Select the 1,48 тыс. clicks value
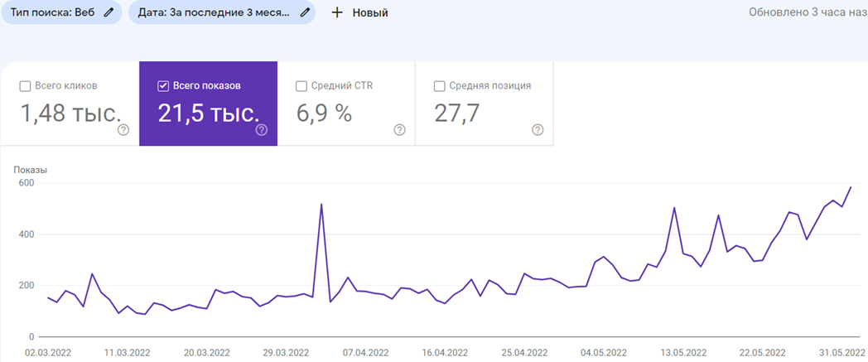The height and width of the screenshot is (362, 868). (71, 113)
